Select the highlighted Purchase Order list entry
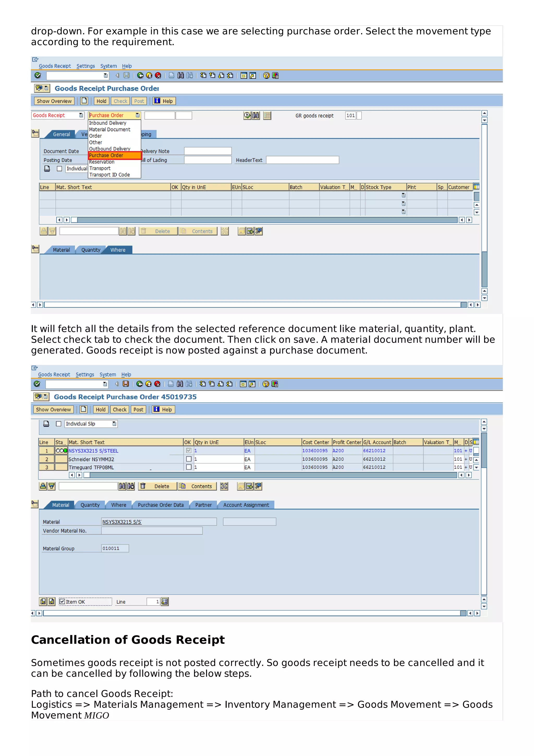Viewport: 534px width, 756px height. pos(115,155)
